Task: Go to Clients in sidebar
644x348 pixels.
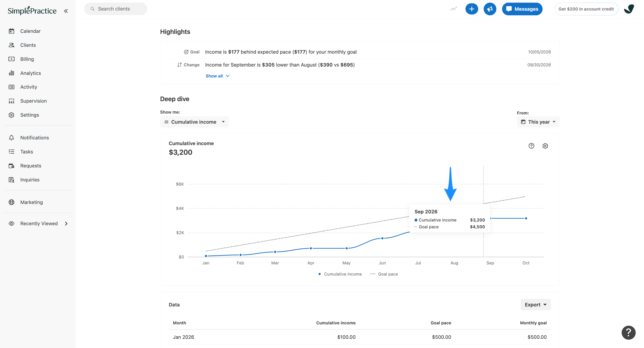Action: [x=28, y=45]
